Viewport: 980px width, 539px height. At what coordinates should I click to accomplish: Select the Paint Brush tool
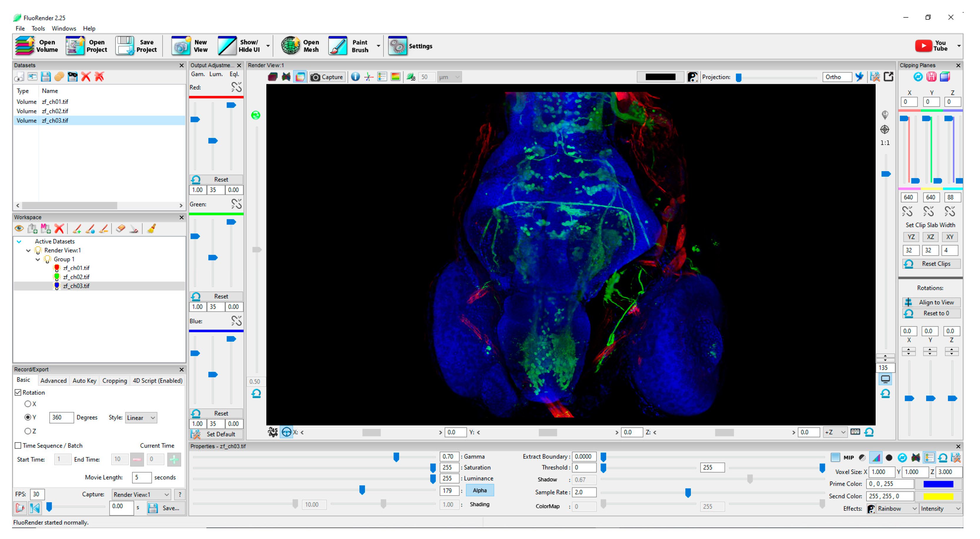[338, 46]
